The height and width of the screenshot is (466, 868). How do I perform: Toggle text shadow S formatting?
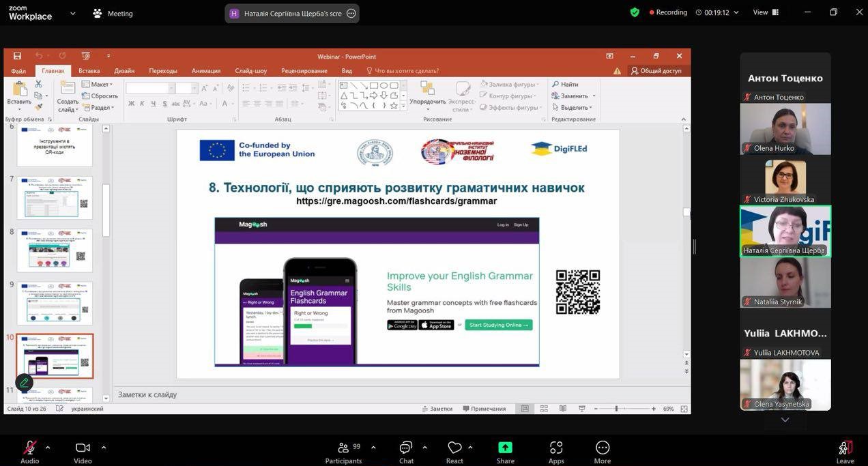(164, 104)
